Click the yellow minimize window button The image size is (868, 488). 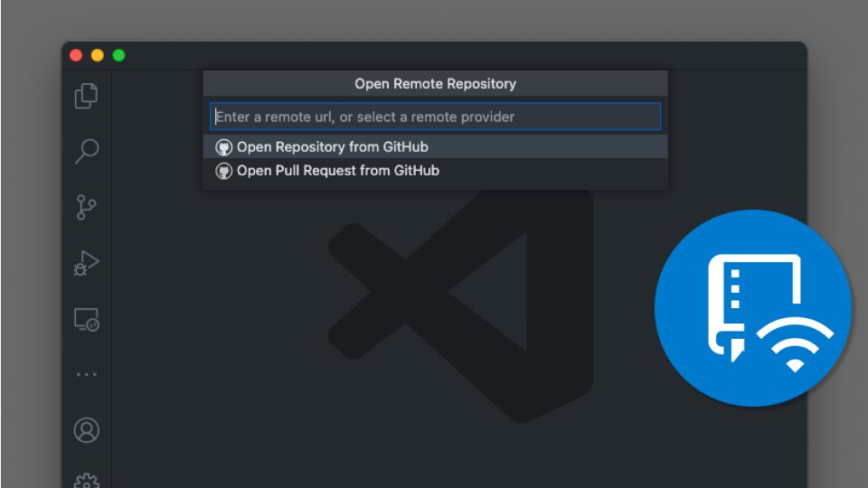point(98,55)
